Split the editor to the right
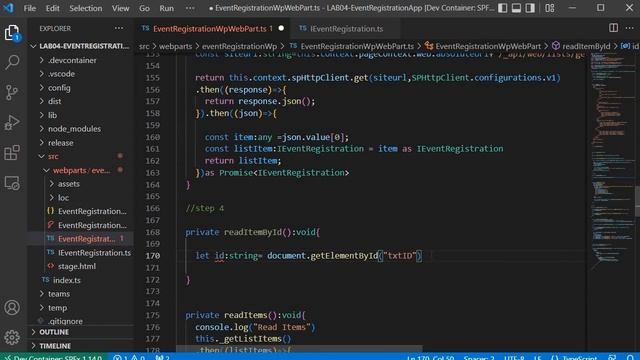This screenshot has width=640, height=360. (x=613, y=28)
